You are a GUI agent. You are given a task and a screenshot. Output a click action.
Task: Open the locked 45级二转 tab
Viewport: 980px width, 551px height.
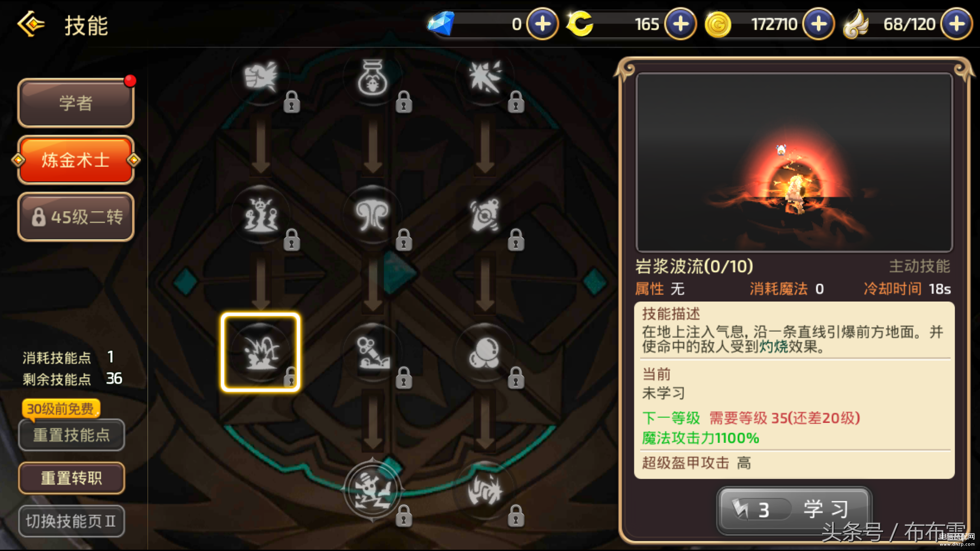76,217
